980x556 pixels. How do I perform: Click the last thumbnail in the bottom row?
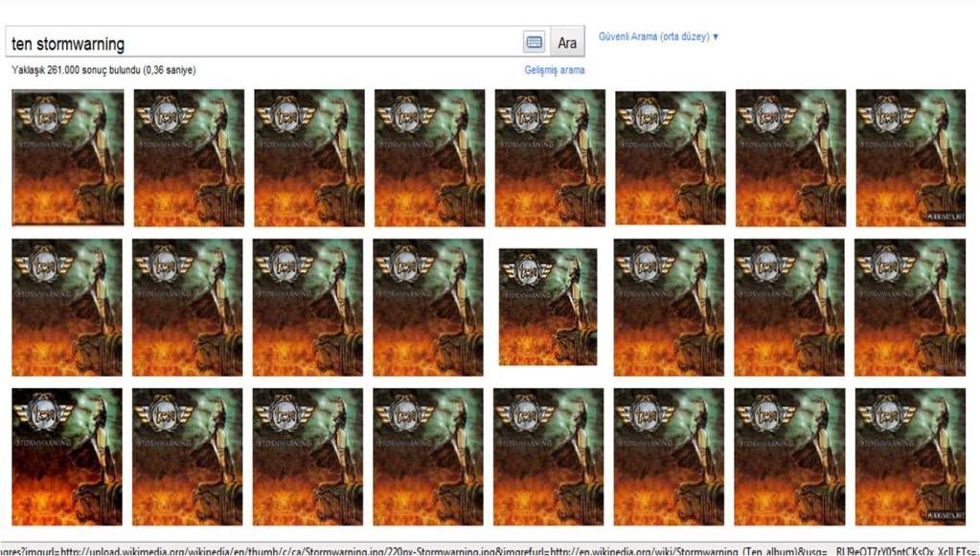click(911, 456)
